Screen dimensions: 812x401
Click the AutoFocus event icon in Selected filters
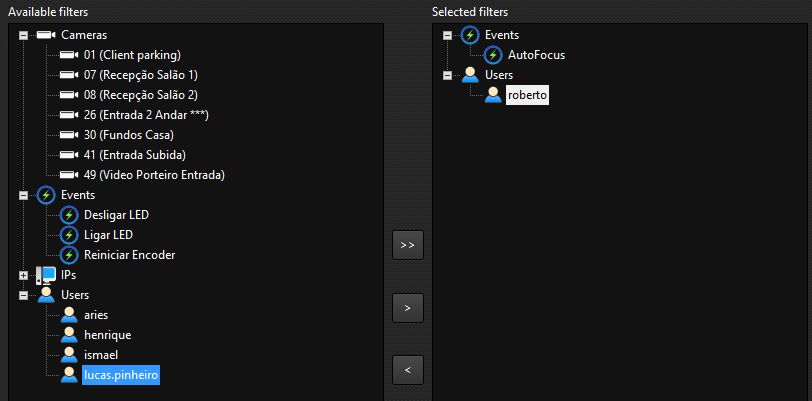[493, 55]
